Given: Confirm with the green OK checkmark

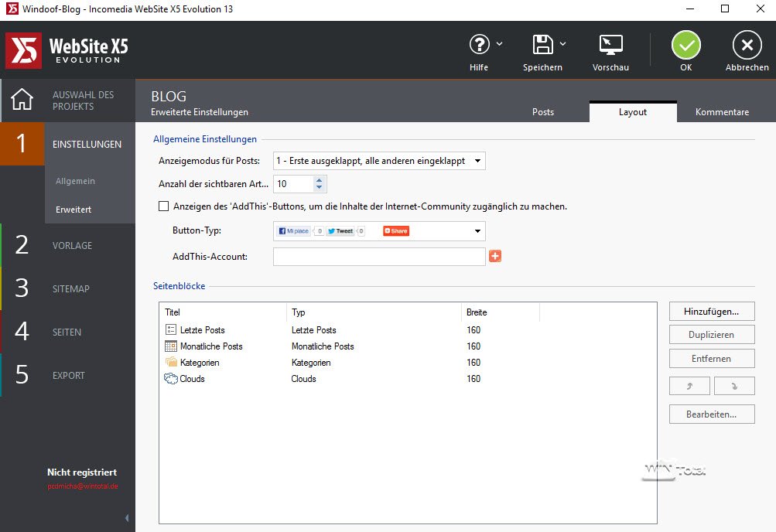Looking at the screenshot, I should pyautogui.click(x=685, y=46).
